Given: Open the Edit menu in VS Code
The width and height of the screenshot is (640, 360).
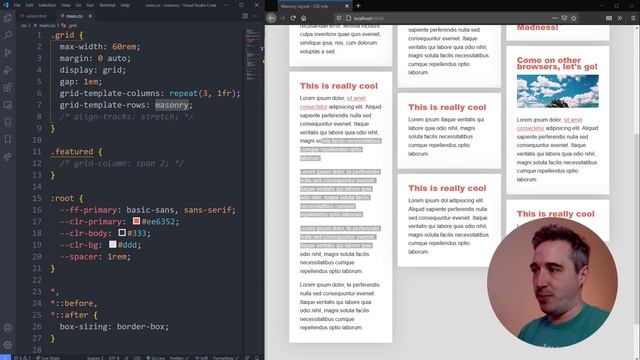Looking at the screenshot, I should pyautogui.click(x=29, y=5).
